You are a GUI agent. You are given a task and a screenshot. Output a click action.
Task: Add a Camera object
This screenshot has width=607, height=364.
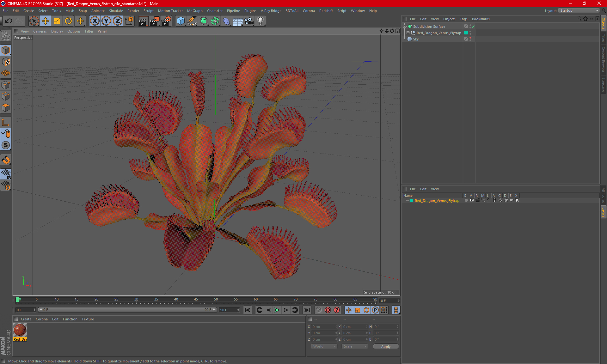click(x=249, y=21)
